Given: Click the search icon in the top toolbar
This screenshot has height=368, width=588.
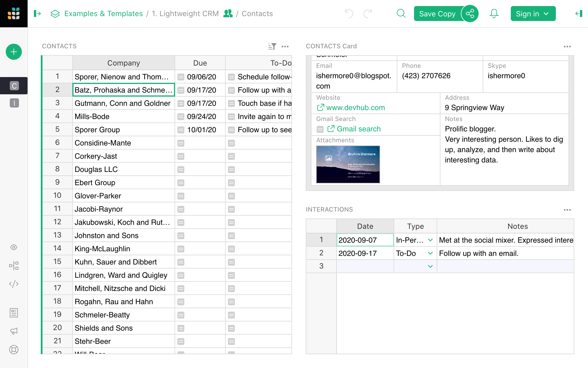Looking at the screenshot, I should tap(401, 14).
